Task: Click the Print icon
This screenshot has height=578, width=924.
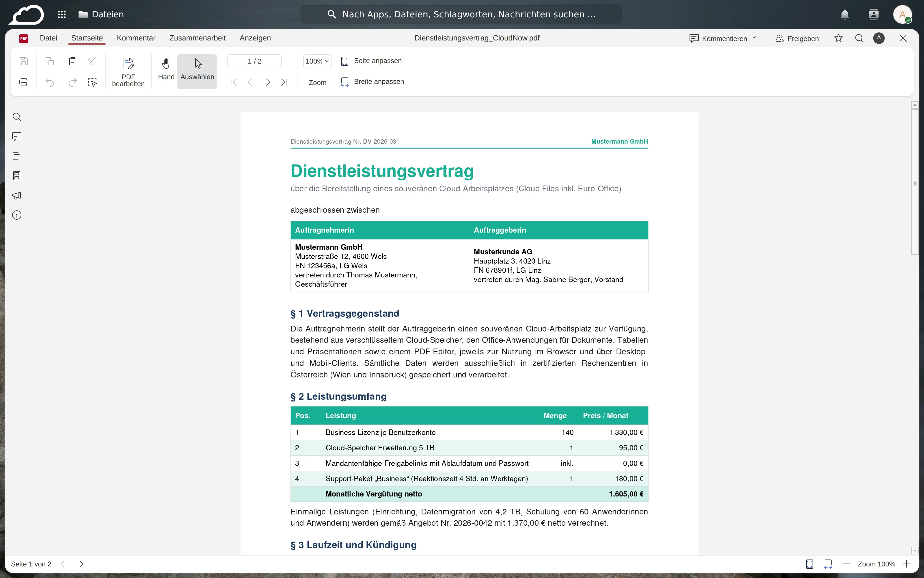Action: click(x=24, y=82)
